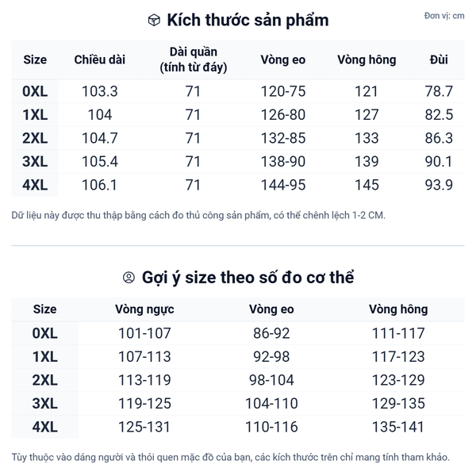Click the Gợi ý size theo số đo cơ thể heading
This screenshot has height=476, width=476.
click(x=248, y=278)
